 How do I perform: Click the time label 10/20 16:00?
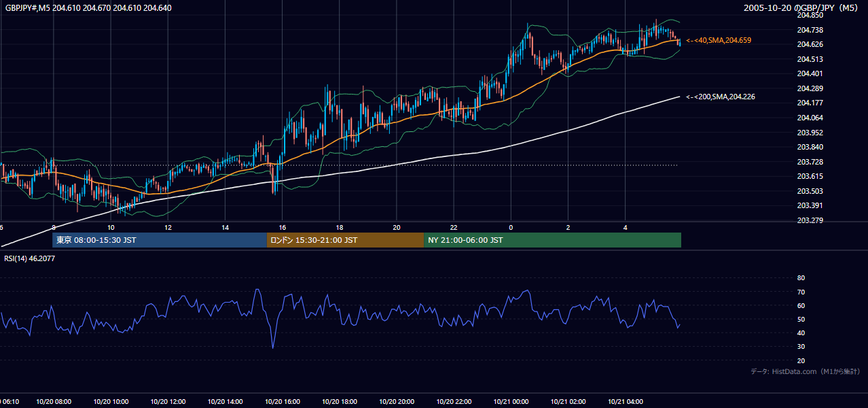coord(282,402)
